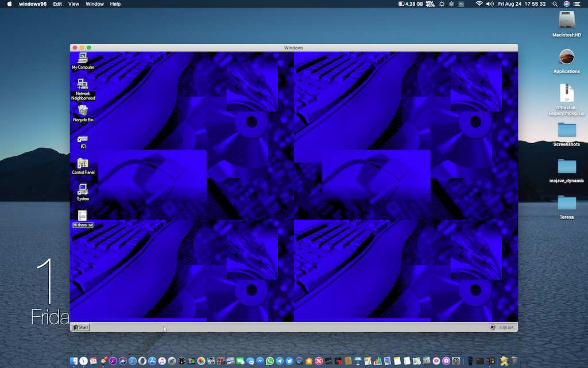
Task: Click the menu bar date and time
Action: tap(521, 4)
